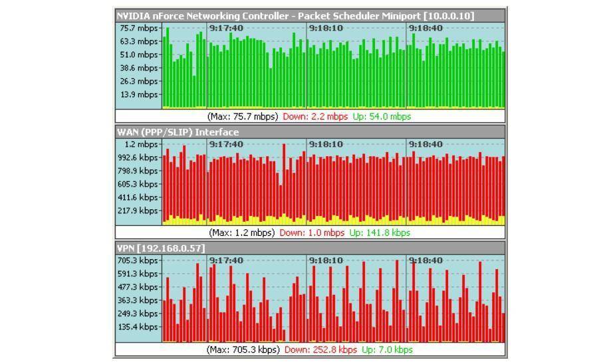This screenshot has width=611, height=364.
Task: Click the 135.4 kbps axis label
Action: click(138, 327)
